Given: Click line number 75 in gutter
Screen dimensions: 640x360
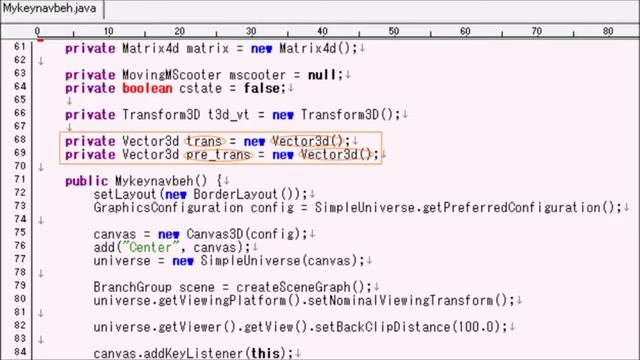Looking at the screenshot, I should tap(20, 232).
